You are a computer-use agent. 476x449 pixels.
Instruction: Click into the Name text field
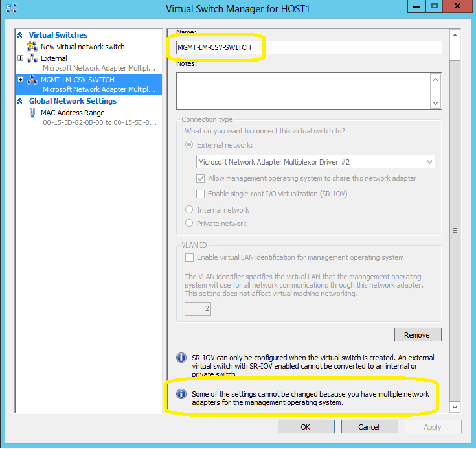(x=308, y=47)
